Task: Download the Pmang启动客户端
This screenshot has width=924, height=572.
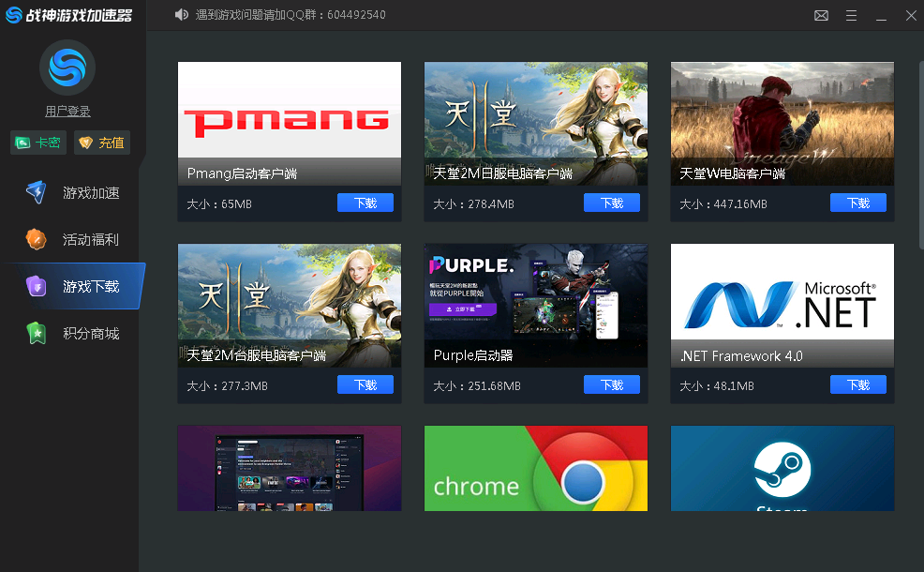Action: [x=365, y=203]
